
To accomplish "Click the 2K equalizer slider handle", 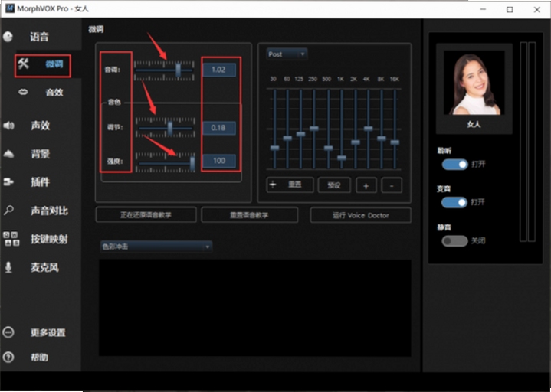I will tap(356, 142).
